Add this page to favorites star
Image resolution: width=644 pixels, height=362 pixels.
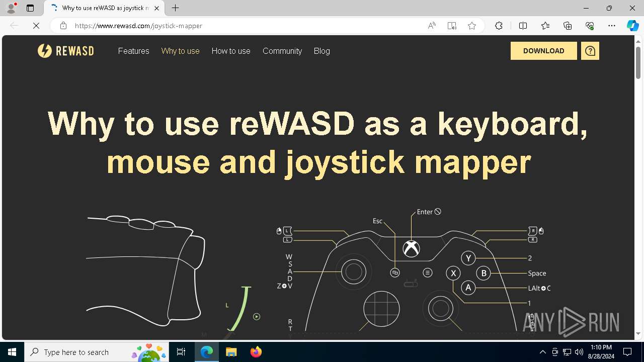coord(472,26)
